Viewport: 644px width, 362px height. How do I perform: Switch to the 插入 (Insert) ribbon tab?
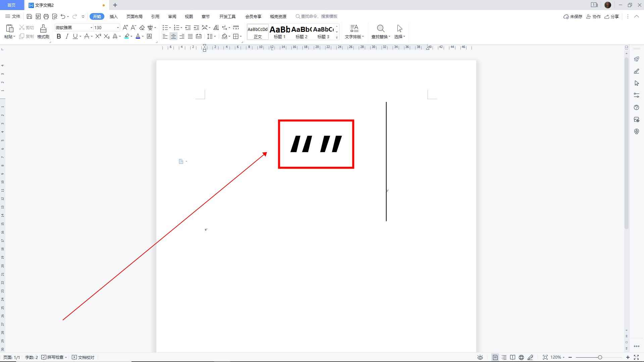point(114,16)
